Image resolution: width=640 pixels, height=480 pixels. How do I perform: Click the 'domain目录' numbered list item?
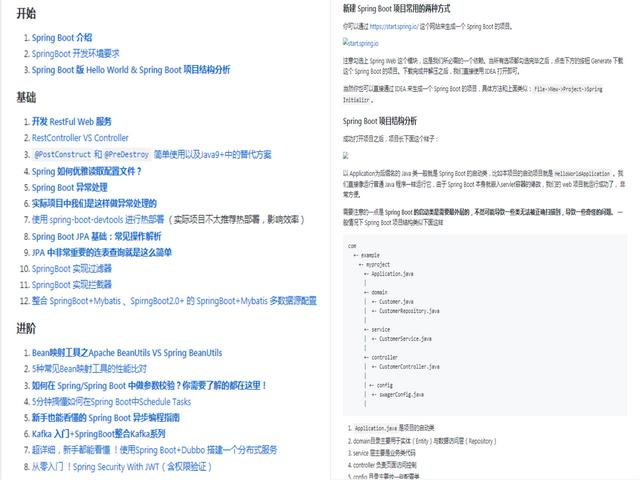pyautogui.click(x=424, y=441)
